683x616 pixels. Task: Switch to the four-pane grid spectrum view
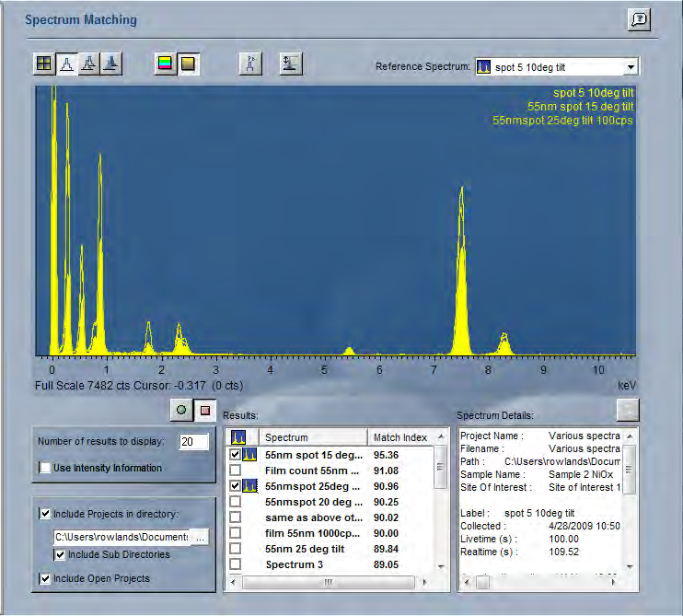(44, 64)
